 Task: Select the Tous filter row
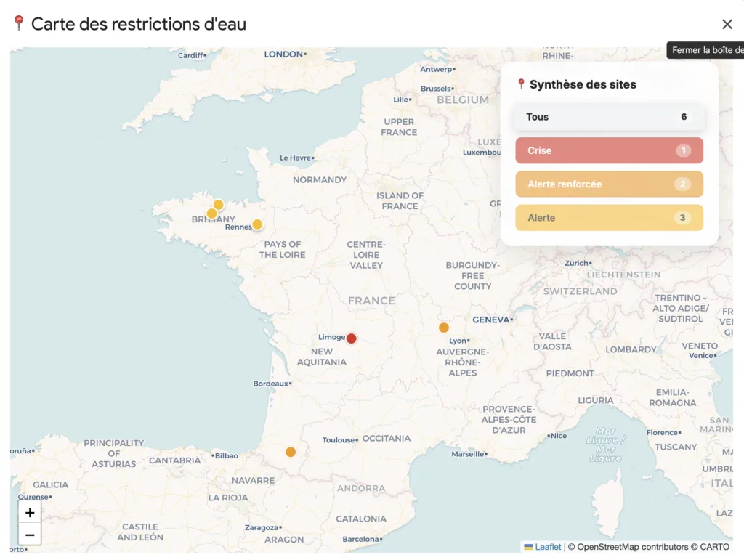coord(610,117)
